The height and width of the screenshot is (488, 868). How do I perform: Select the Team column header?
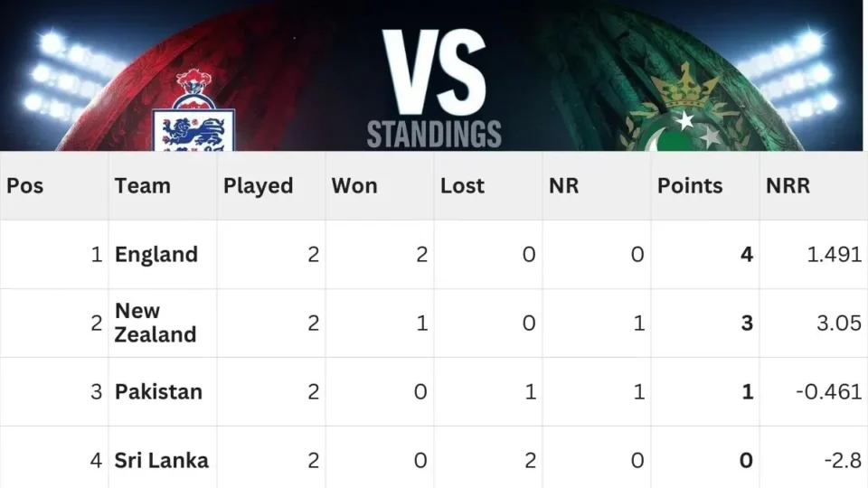click(142, 186)
